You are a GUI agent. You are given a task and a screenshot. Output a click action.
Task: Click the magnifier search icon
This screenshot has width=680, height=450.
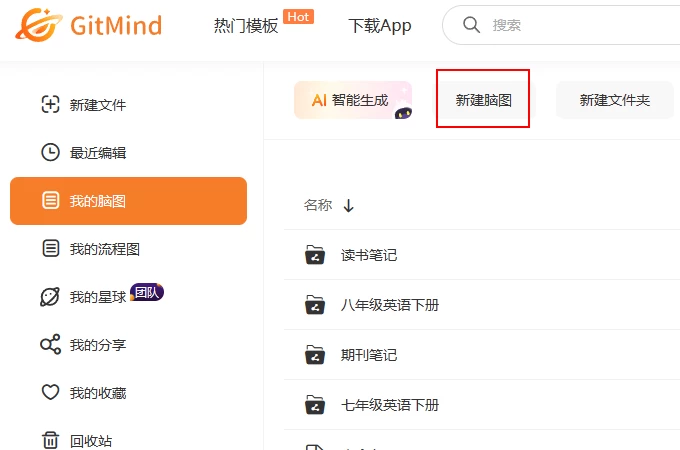pyautogui.click(x=471, y=25)
